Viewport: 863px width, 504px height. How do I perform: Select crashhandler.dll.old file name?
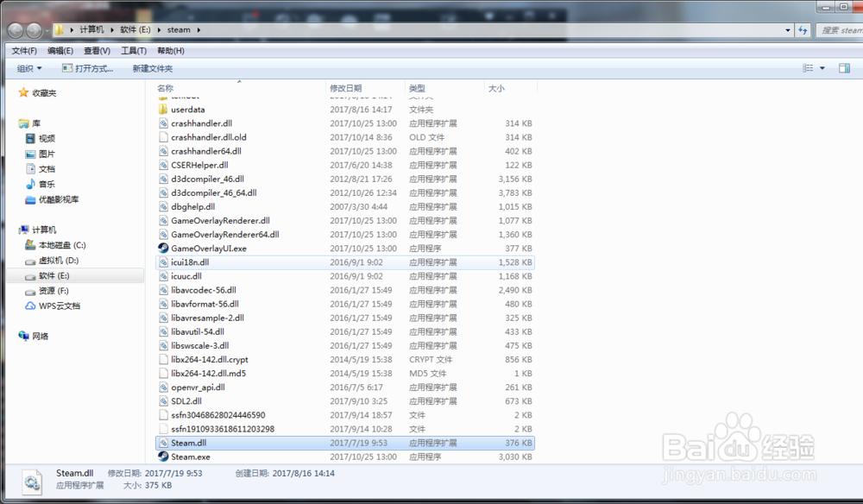tap(209, 137)
